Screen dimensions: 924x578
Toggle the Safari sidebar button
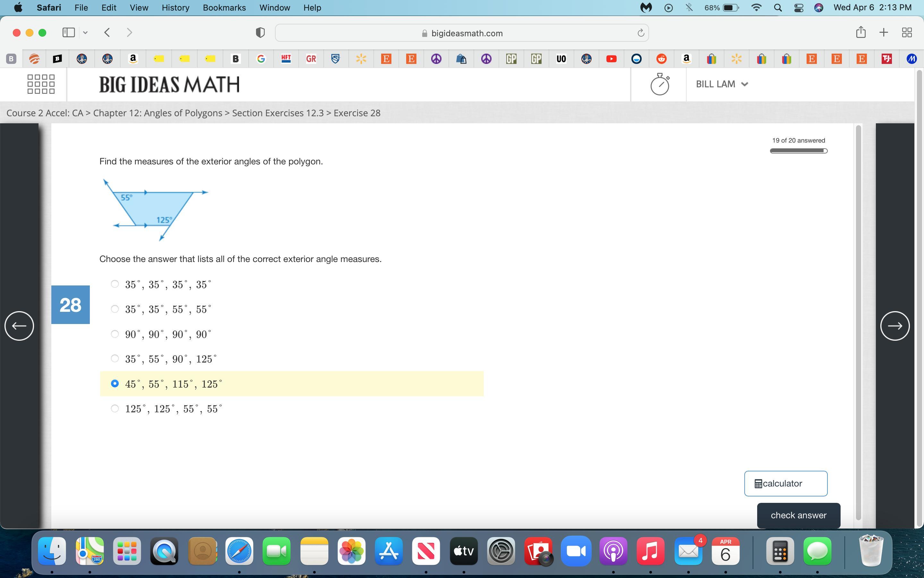pos(68,32)
